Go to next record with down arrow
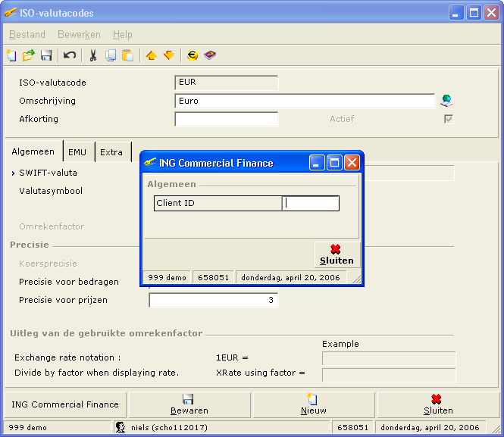This screenshot has height=437, width=504. 169,55
